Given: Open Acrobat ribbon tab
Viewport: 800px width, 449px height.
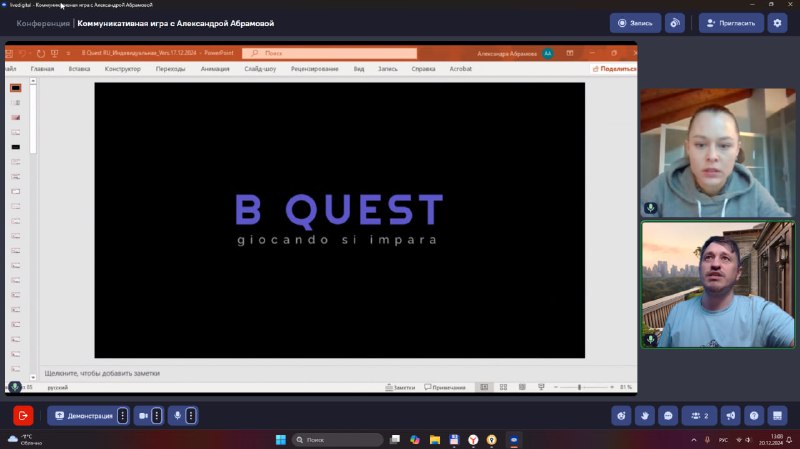Looking at the screenshot, I should pos(460,69).
